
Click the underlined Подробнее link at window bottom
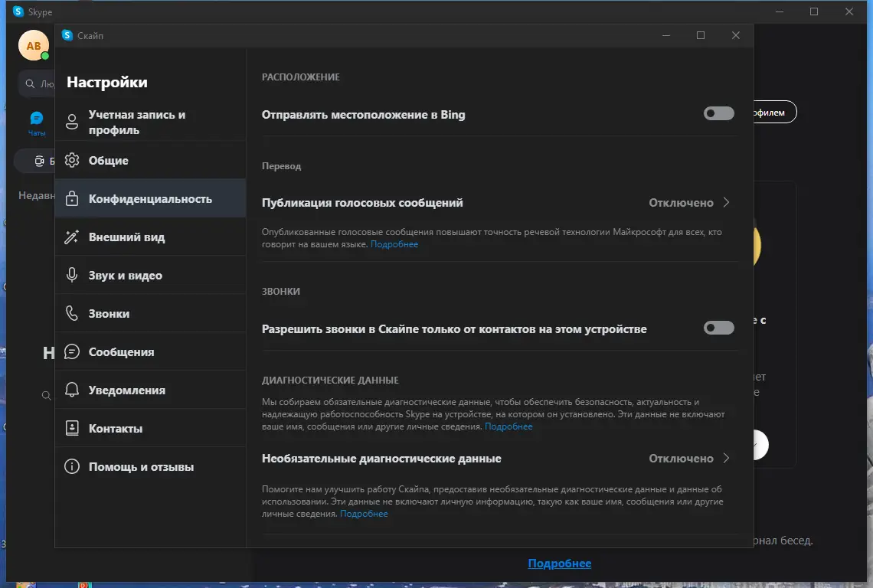(559, 563)
